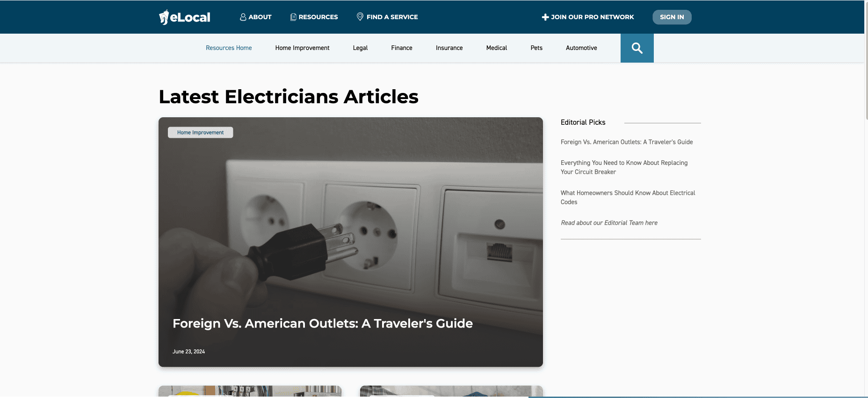Open the featured Foreign Vs. American Outlets article title
This screenshot has height=398, width=868.
tap(323, 323)
